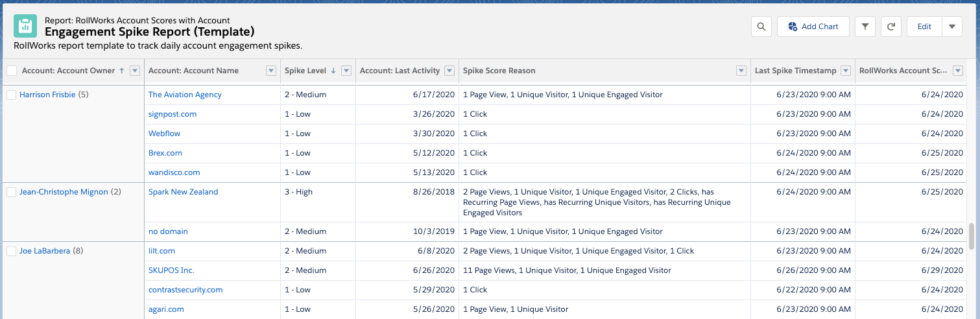Screen dimensions: 980x319
Task: Open the Harrison Frisbie owner link
Action: point(47,95)
